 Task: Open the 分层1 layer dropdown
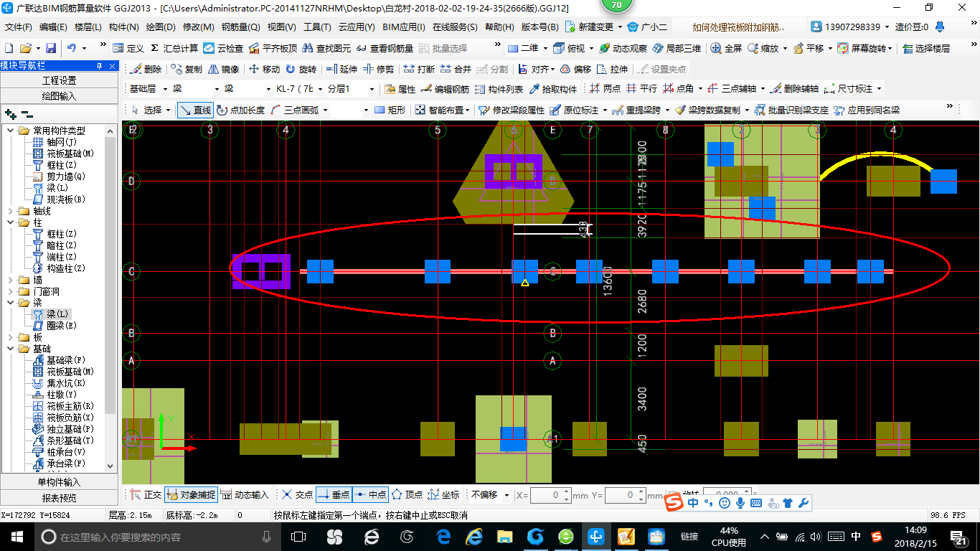click(371, 89)
